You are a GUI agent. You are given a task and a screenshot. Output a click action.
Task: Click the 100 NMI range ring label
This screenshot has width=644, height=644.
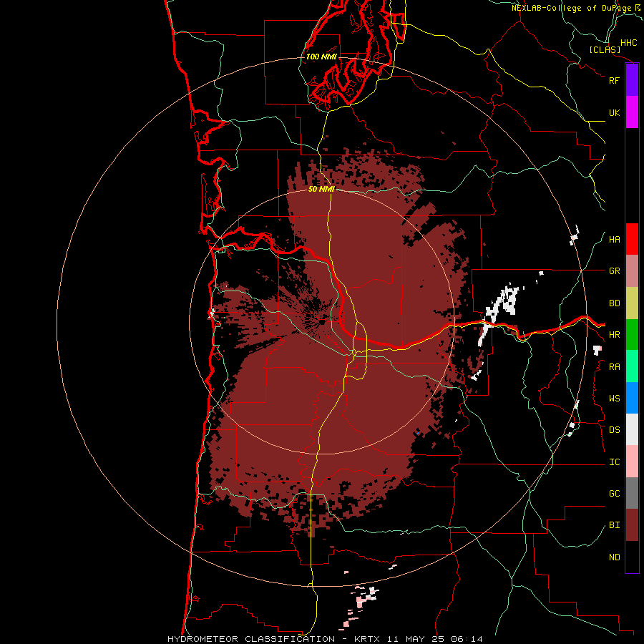tap(321, 57)
